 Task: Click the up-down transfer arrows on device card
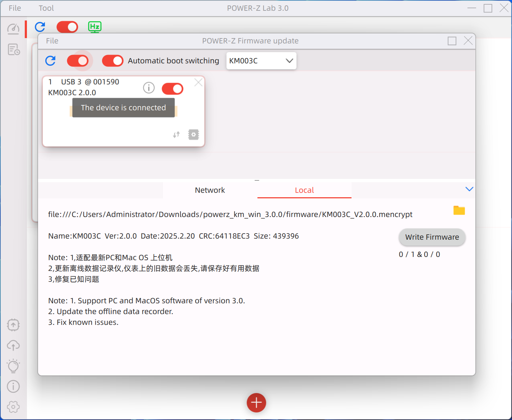176,134
